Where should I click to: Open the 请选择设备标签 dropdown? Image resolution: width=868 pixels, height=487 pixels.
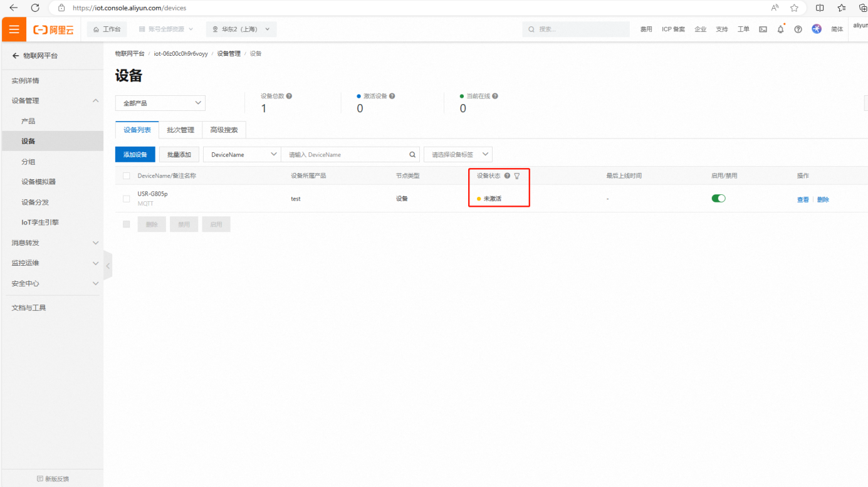(x=458, y=154)
